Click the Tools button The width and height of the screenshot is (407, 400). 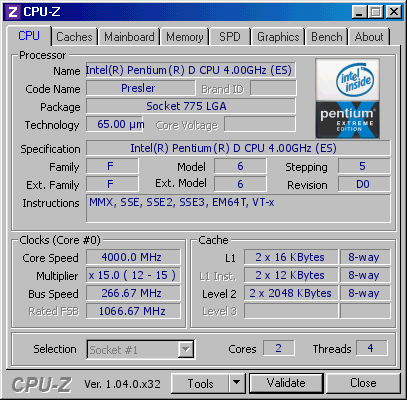tap(200, 383)
